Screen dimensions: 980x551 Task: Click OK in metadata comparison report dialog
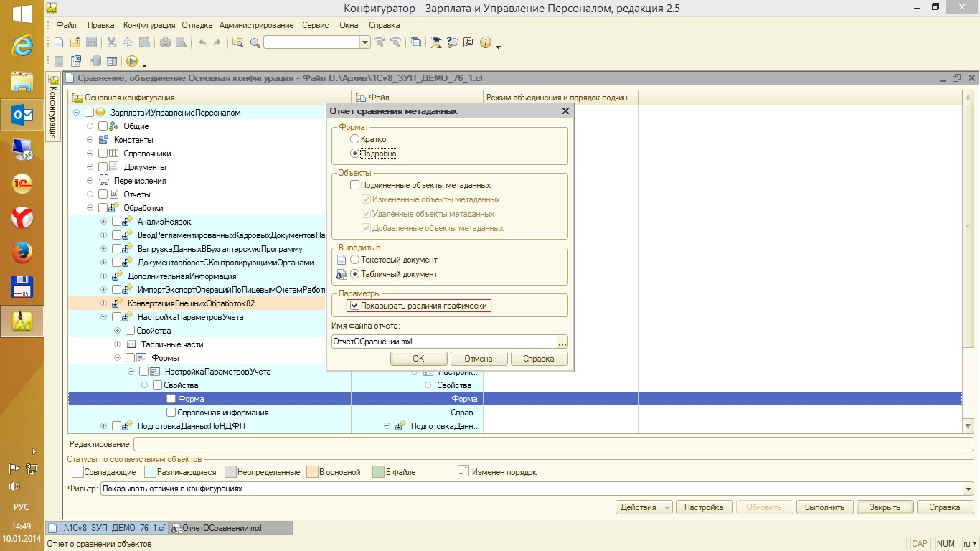click(x=419, y=359)
